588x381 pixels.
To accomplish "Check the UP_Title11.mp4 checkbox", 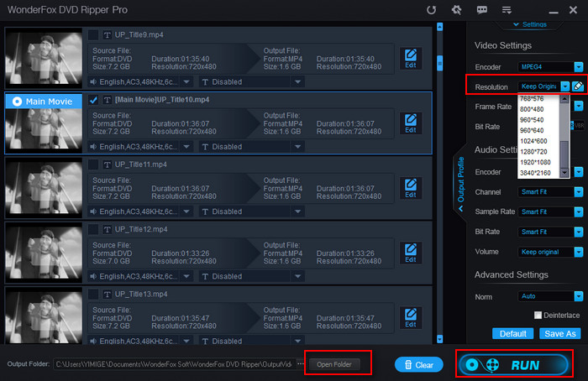I will pyautogui.click(x=93, y=164).
